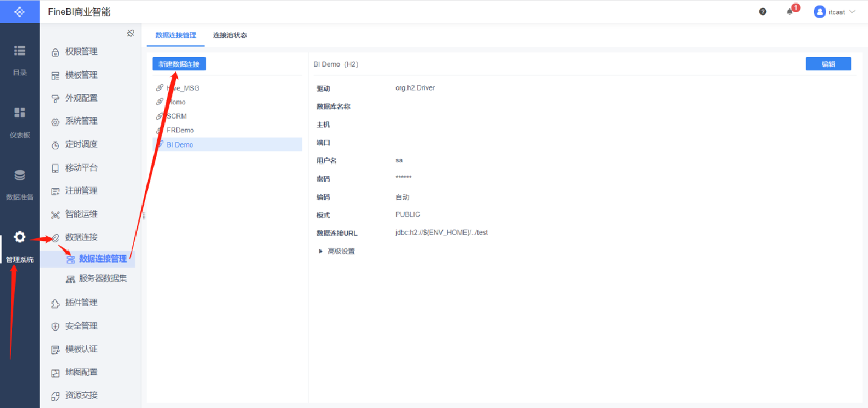868x408 pixels.
Task: Click the org.h2.Driver driver value
Action: tap(415, 88)
